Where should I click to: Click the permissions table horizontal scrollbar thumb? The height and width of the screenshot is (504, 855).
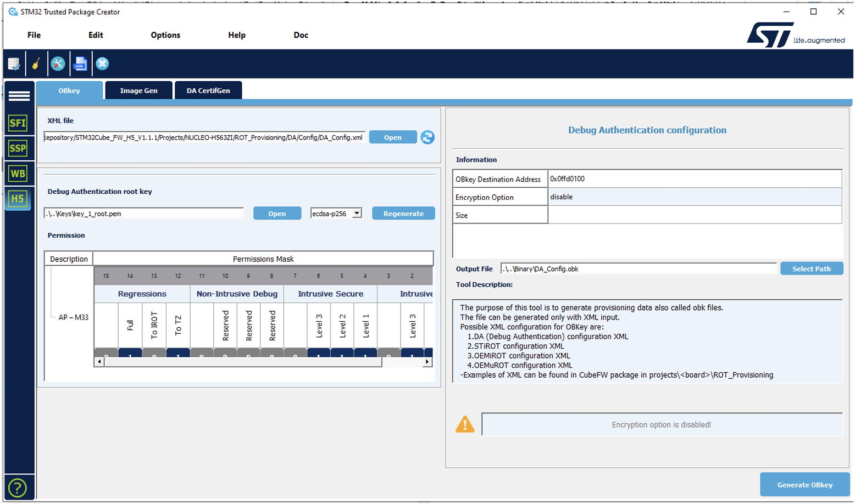click(242, 362)
